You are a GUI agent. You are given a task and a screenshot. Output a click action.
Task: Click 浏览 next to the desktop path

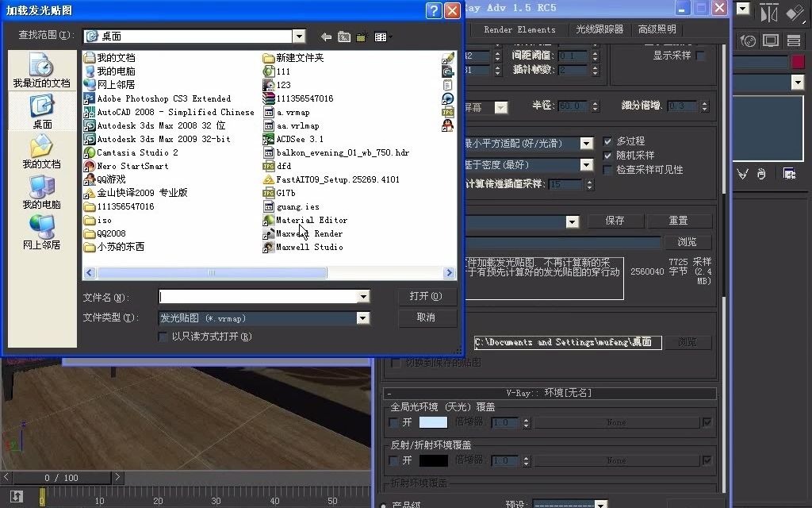click(688, 341)
